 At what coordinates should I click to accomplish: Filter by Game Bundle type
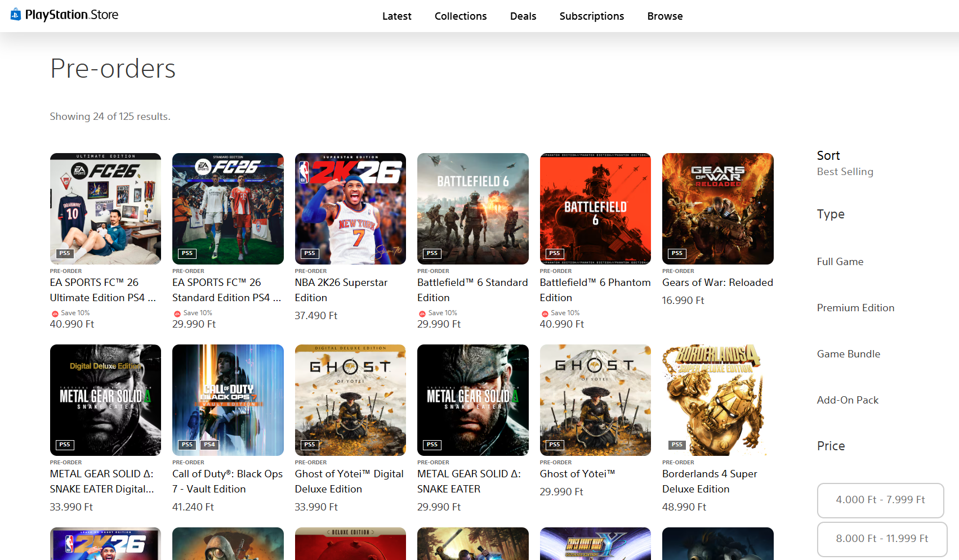point(849,354)
